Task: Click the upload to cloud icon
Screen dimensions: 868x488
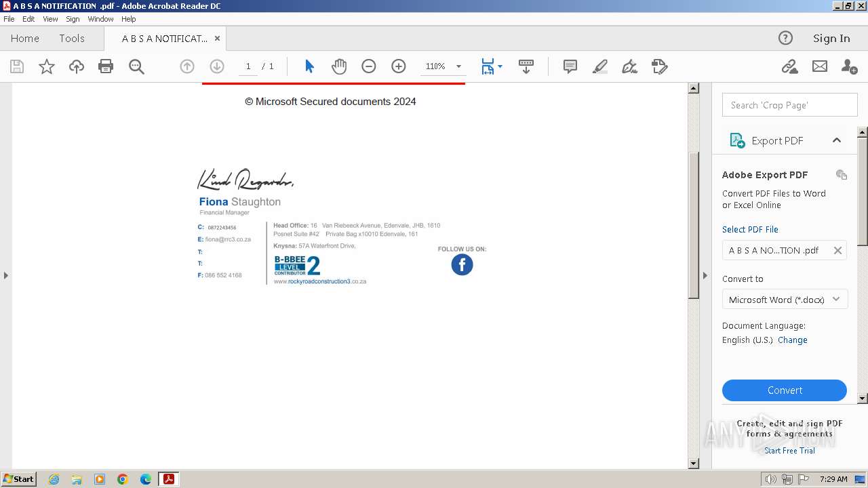Action: coord(77,66)
